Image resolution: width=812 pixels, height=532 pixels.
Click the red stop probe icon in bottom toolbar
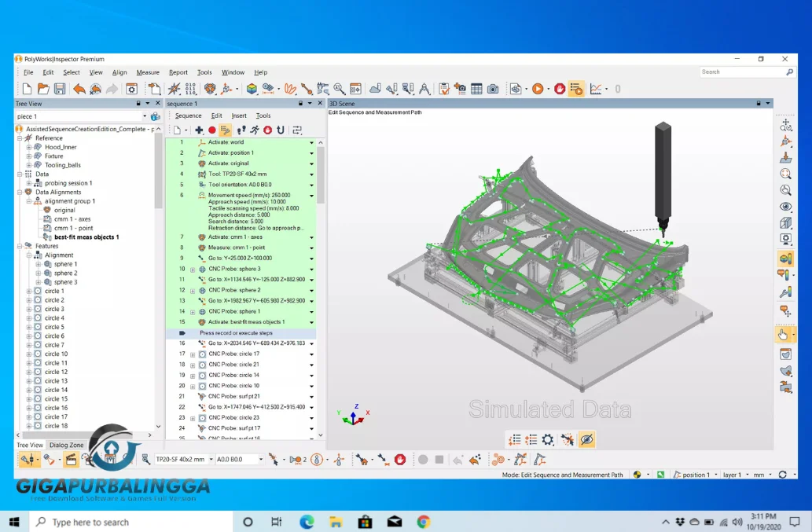[400, 460]
